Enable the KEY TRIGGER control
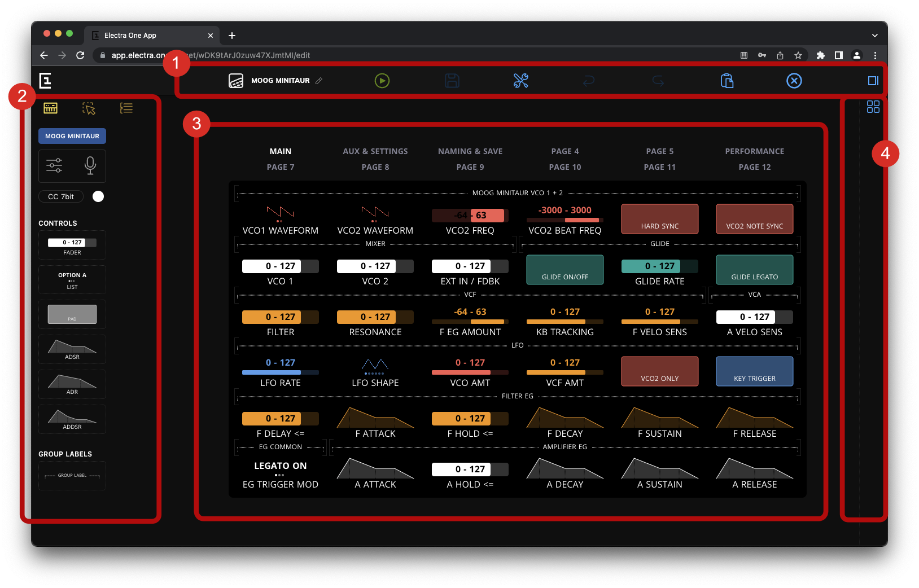 pos(754,371)
